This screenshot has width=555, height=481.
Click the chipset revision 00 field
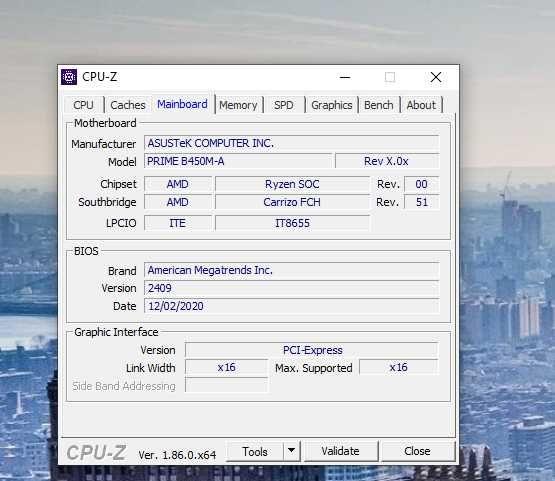pos(421,184)
